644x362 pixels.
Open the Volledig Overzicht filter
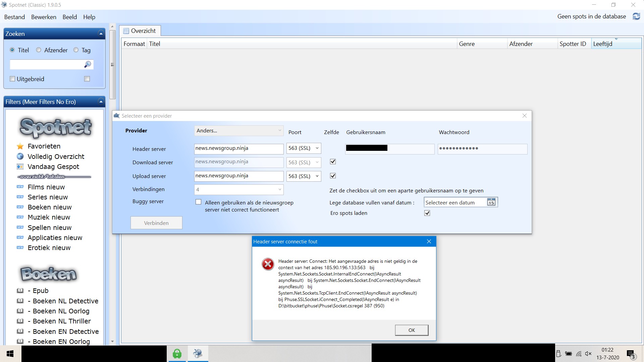coord(56,157)
